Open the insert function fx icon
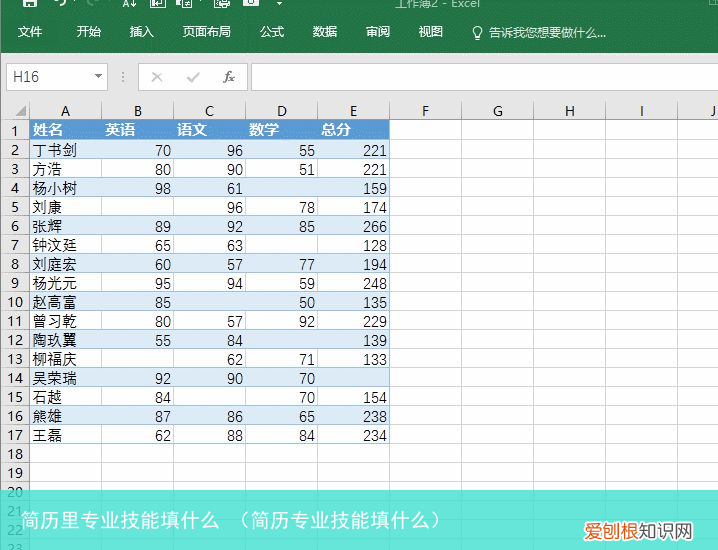 [x=229, y=77]
